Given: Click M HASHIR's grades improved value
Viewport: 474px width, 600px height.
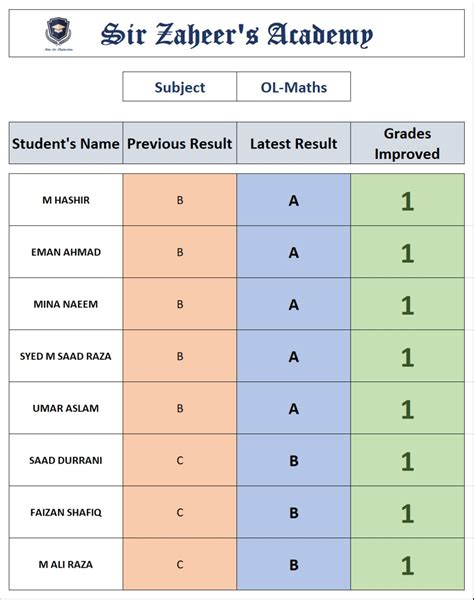Looking at the screenshot, I should (407, 200).
